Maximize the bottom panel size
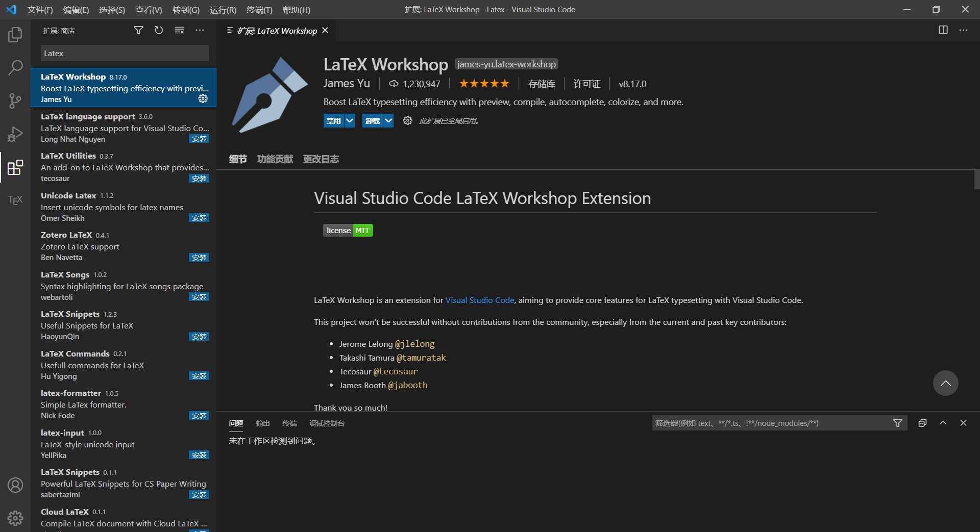The height and width of the screenshot is (532, 980). [943, 423]
